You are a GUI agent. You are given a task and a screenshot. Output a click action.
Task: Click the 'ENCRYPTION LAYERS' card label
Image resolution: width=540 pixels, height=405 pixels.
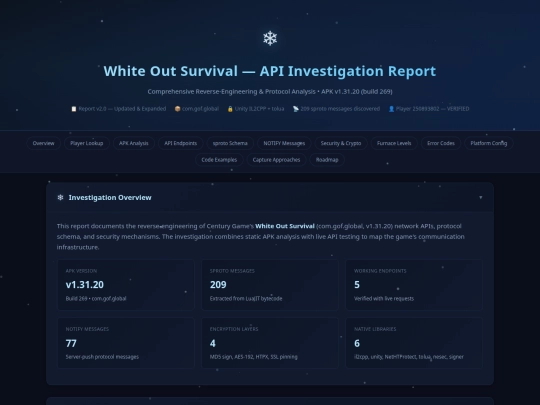click(x=234, y=329)
